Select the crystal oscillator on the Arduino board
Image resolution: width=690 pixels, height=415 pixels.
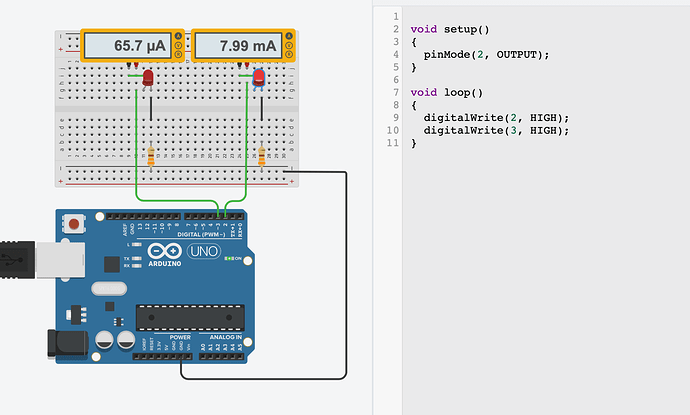109,289
